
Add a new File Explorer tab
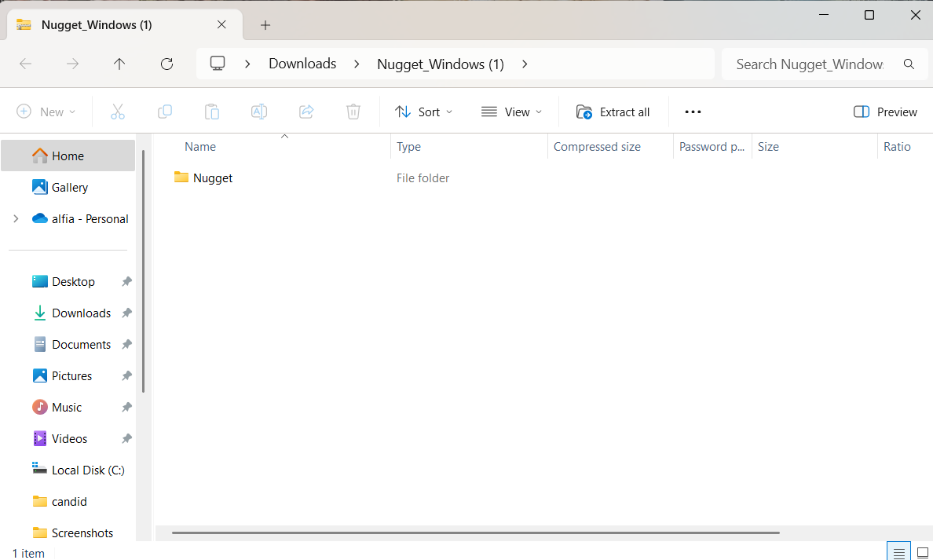click(x=265, y=25)
